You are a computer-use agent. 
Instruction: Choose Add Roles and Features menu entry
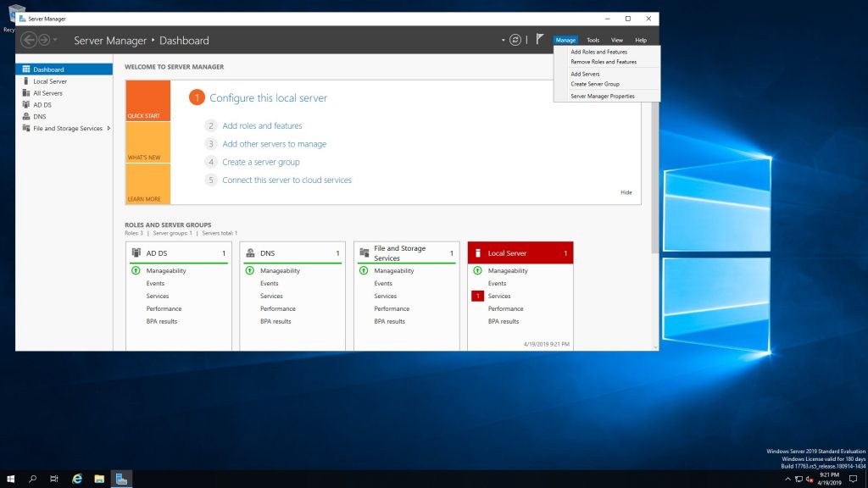pos(599,52)
